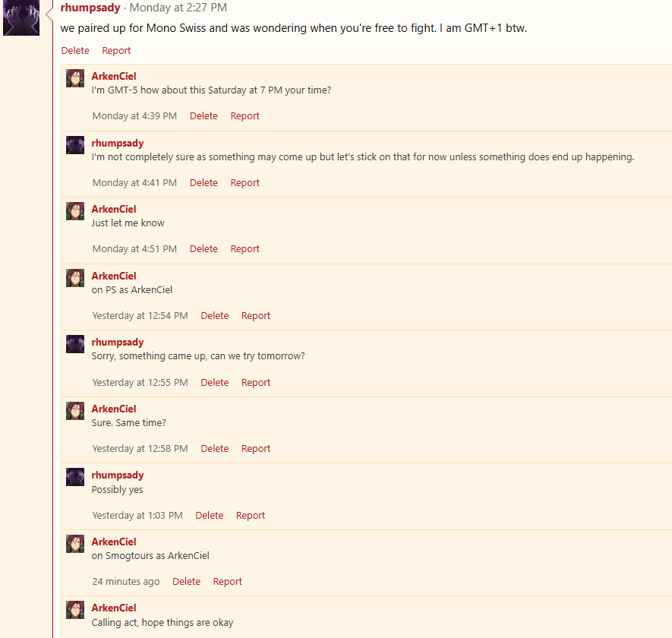The width and height of the screenshot is (672, 638).
Task: Report the Yesterday 1:03 PM comment
Action: point(251,516)
